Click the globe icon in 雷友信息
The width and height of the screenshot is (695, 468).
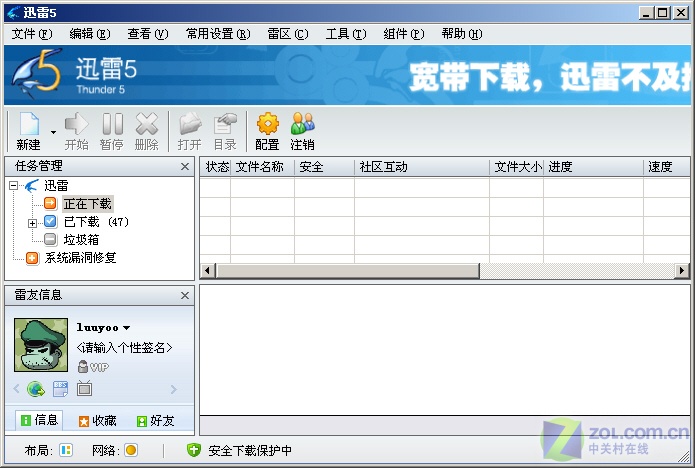pyautogui.click(x=36, y=390)
